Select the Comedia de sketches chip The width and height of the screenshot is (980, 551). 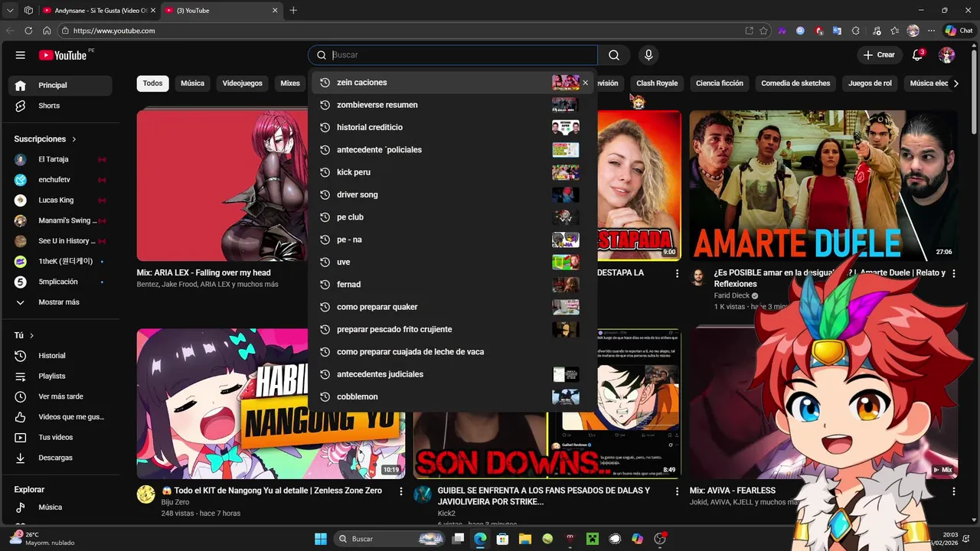[x=795, y=83]
